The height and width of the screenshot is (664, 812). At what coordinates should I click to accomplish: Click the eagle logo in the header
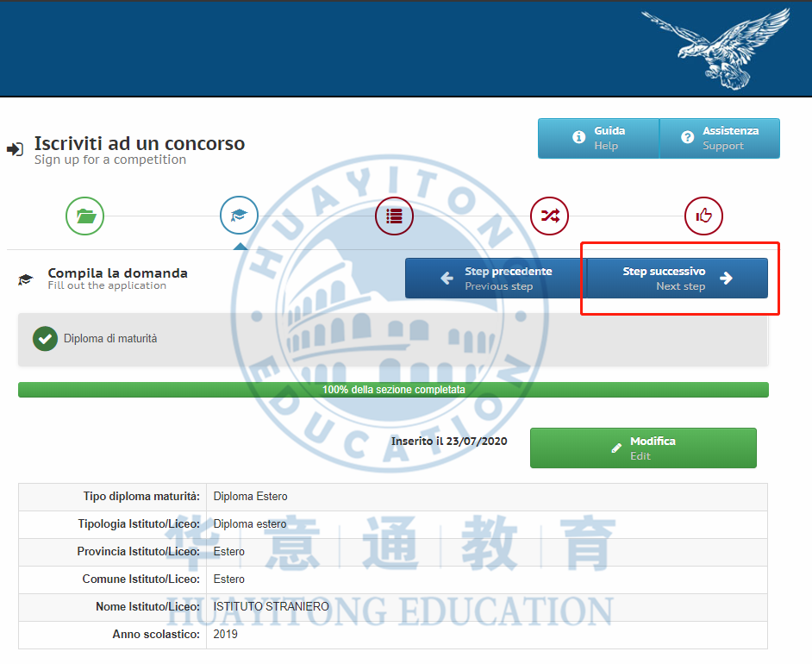(x=717, y=48)
